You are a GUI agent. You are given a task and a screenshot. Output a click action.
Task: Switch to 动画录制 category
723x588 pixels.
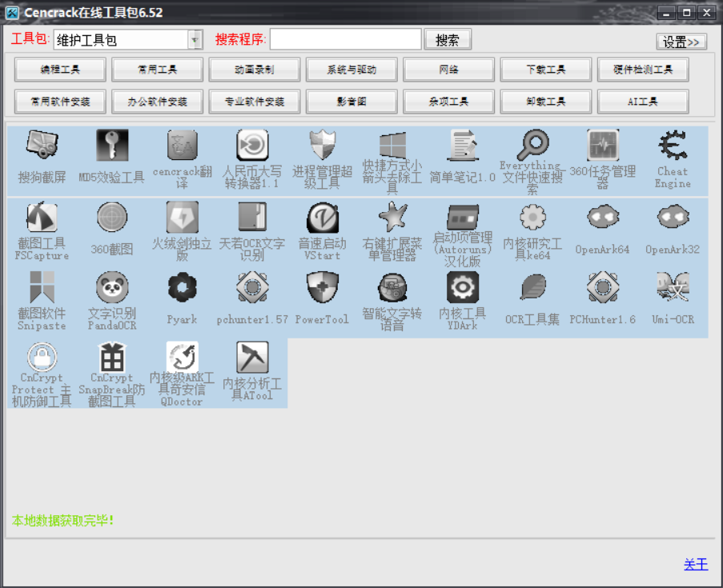coord(255,70)
